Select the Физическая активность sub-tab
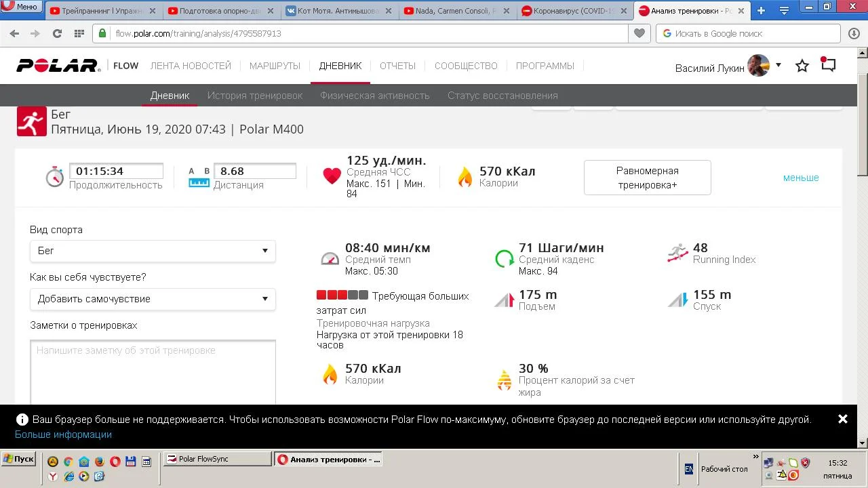Image resolution: width=868 pixels, height=488 pixels. coord(375,96)
